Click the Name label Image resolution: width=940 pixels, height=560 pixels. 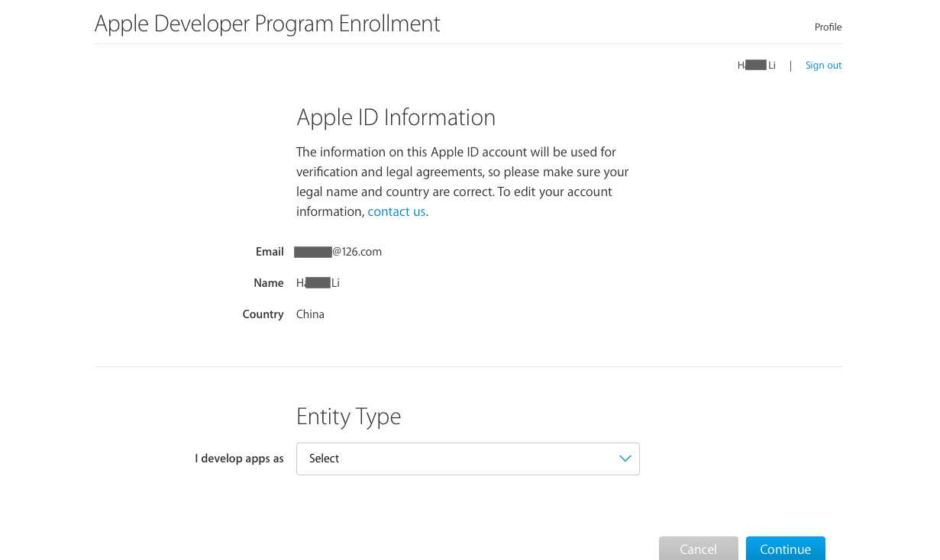point(269,283)
